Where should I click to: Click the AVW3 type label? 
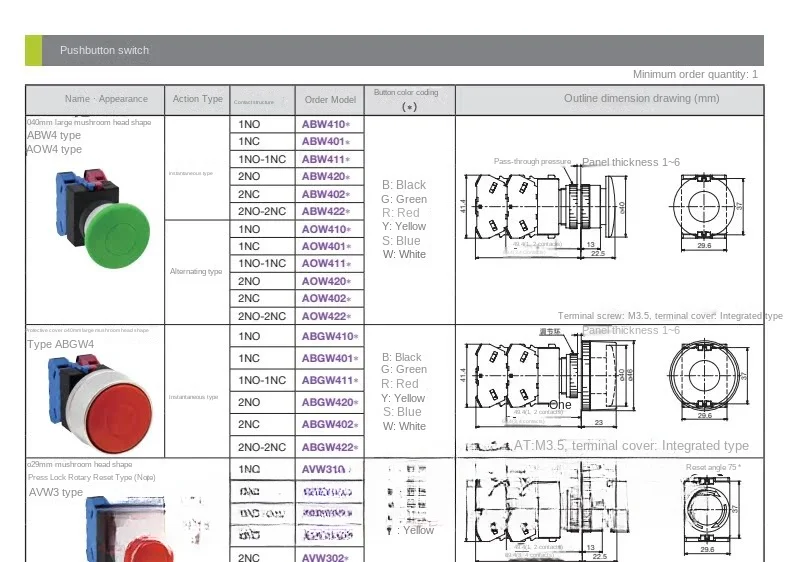(56, 492)
